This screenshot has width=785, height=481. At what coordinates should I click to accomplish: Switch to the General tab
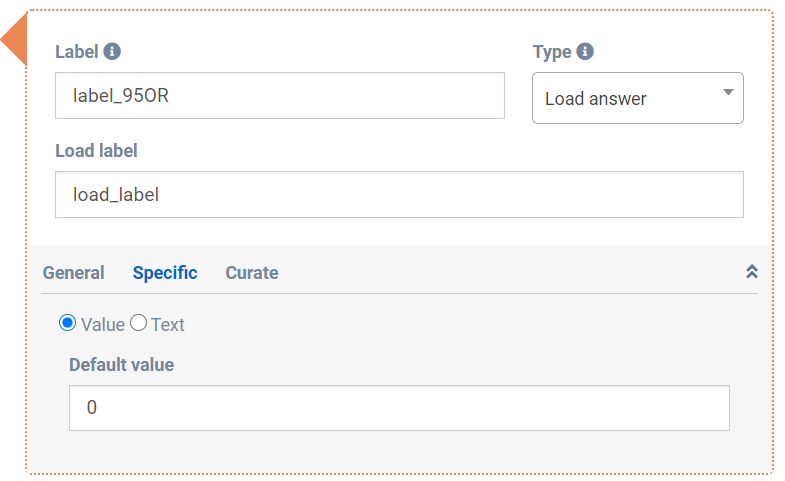pos(73,273)
